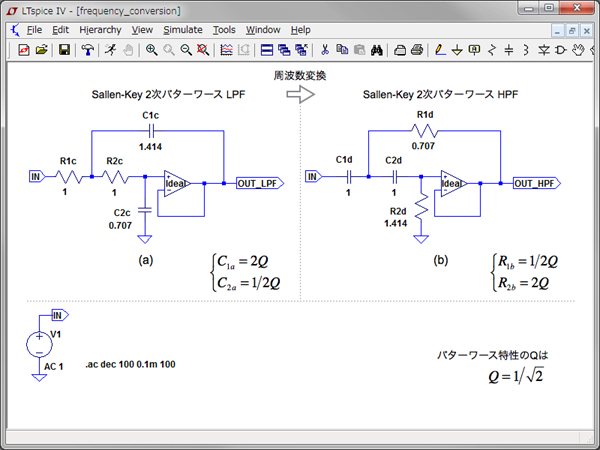The width and height of the screenshot is (600, 450).
Task: Open the Hierarchy menu
Action: click(x=99, y=30)
